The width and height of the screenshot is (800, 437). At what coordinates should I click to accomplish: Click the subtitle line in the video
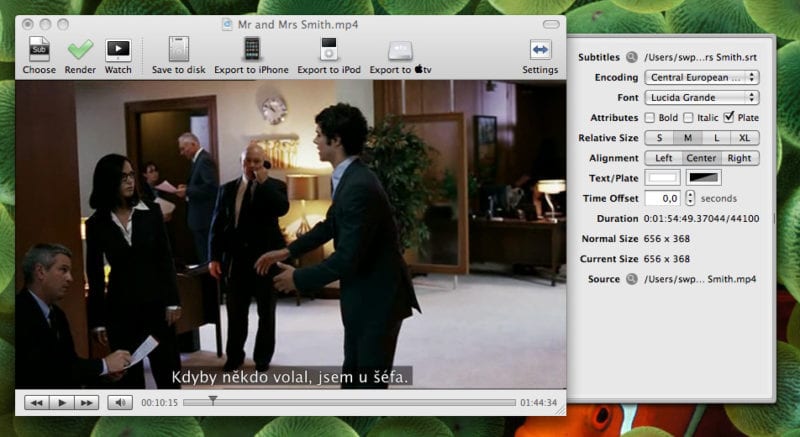[x=290, y=377]
